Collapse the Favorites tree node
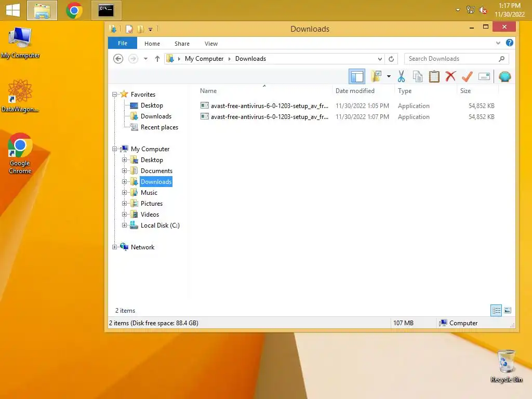Screen dimensions: 532x399 [115, 95]
